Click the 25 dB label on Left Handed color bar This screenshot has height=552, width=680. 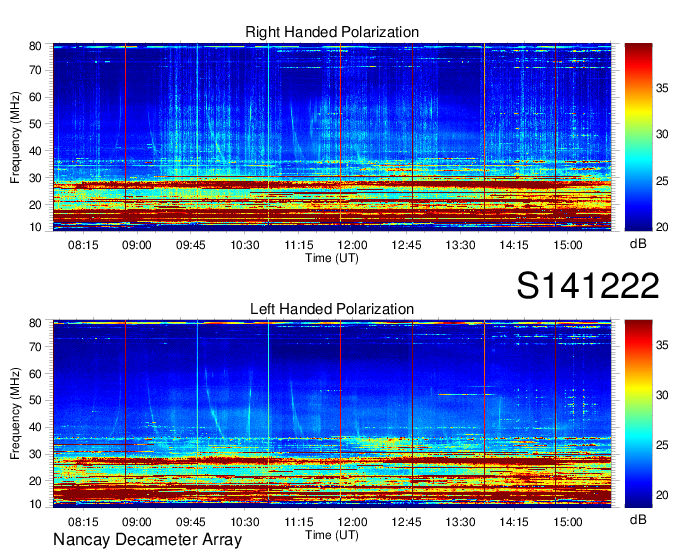662,445
